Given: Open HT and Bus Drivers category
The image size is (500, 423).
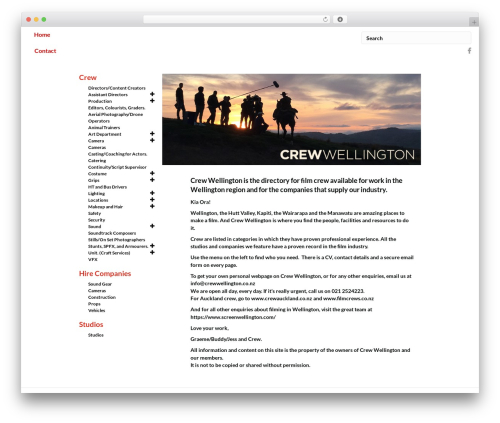Looking at the screenshot, I should (x=107, y=187).
